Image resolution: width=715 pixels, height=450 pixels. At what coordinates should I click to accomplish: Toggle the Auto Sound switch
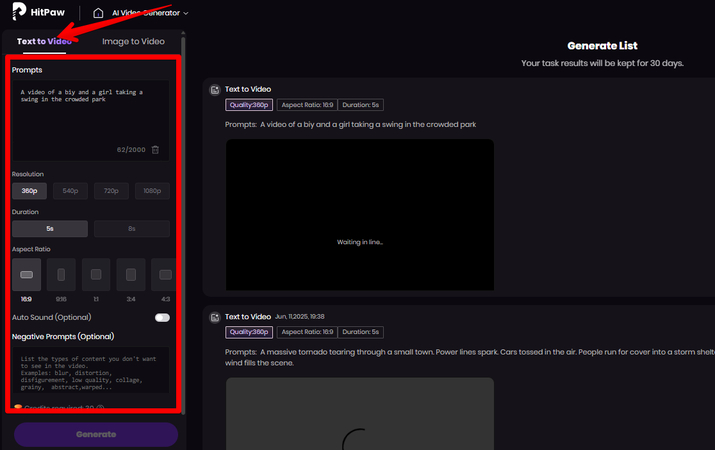(x=162, y=317)
